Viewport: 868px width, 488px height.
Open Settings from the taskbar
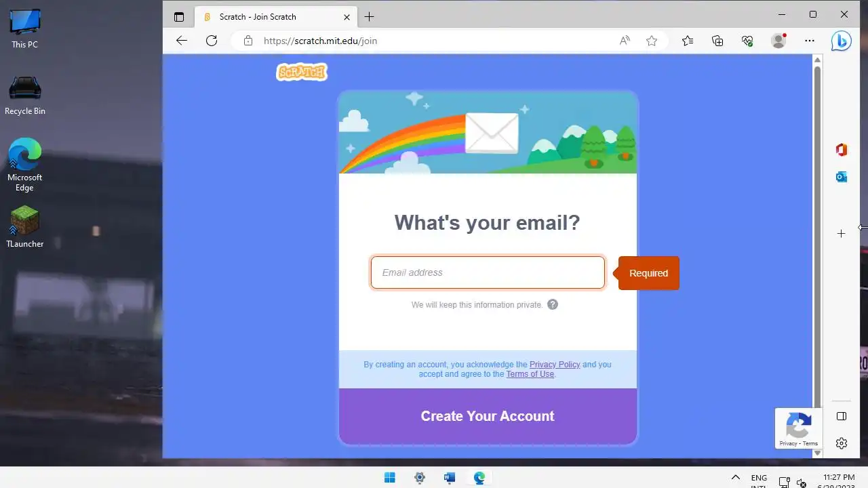pos(420,478)
